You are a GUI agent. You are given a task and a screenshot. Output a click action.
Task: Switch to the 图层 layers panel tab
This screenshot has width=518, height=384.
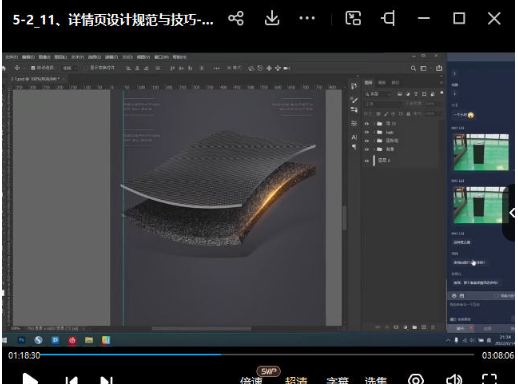click(x=368, y=82)
